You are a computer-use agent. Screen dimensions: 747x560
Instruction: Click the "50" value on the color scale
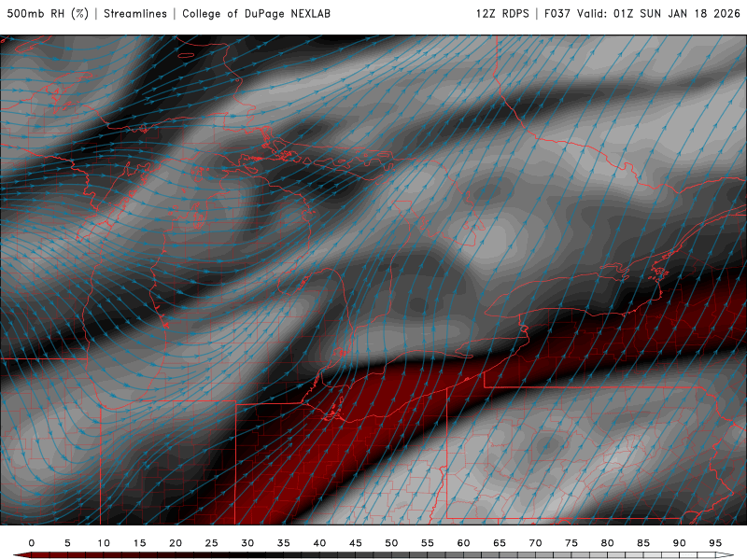point(391,543)
